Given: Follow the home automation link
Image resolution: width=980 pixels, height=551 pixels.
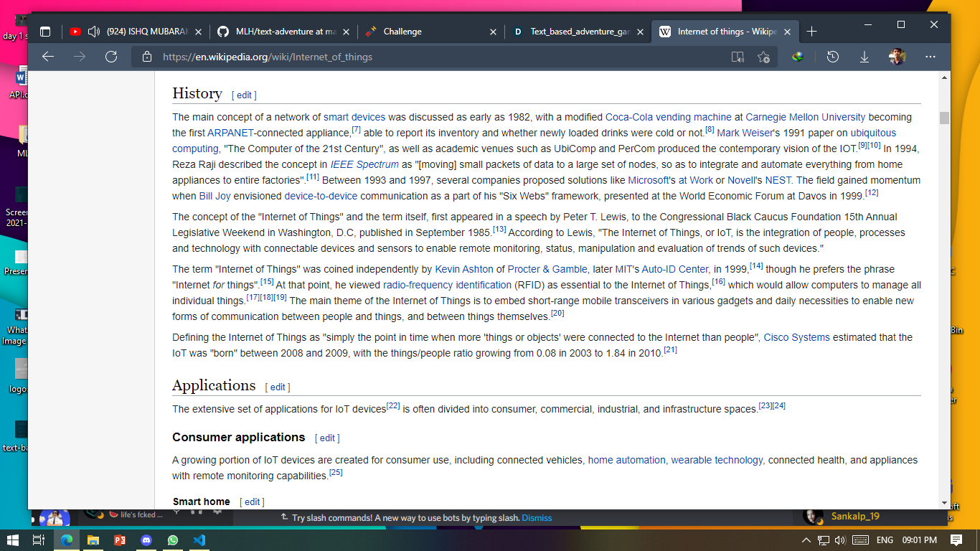Looking at the screenshot, I should 627,460.
